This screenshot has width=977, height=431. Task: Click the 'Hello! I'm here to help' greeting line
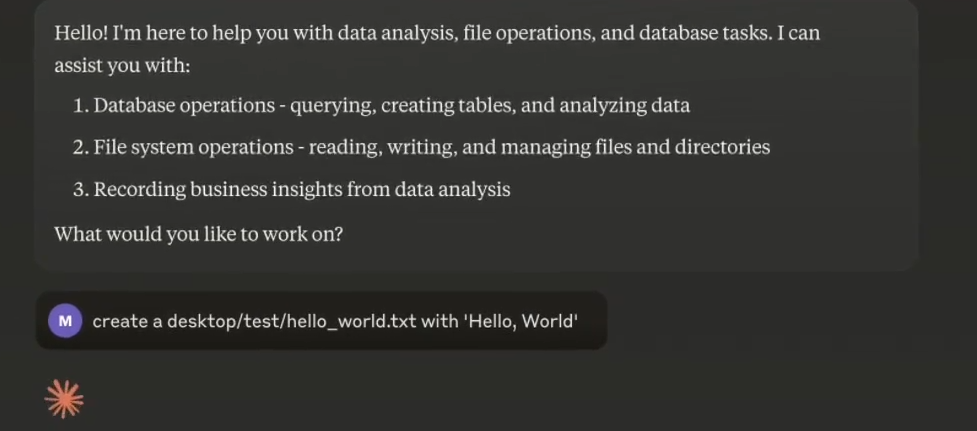click(437, 33)
